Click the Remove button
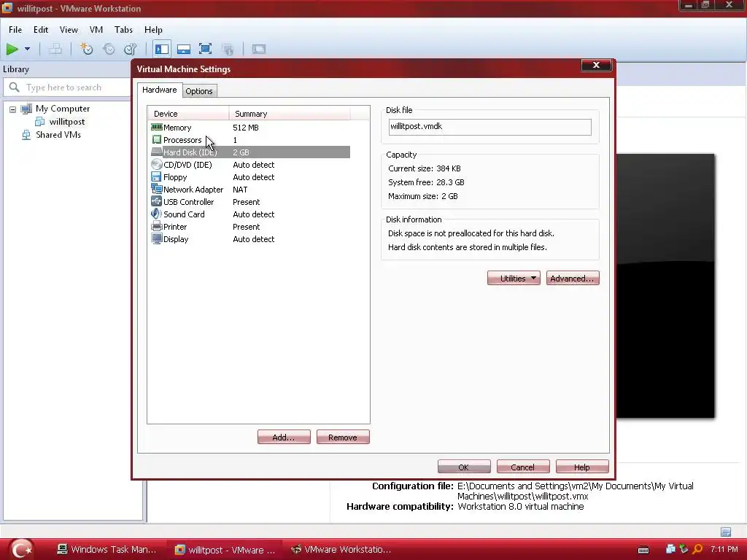Viewport: 747px width, 560px height. pyautogui.click(x=343, y=437)
